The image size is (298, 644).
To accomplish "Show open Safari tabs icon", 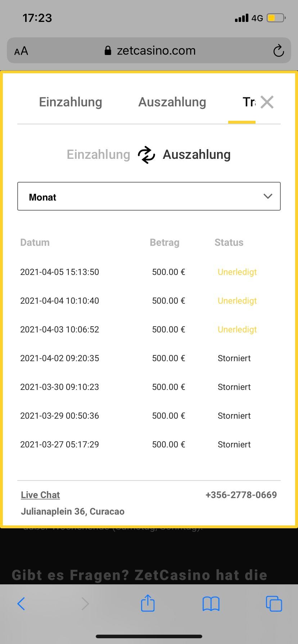I will 274,603.
